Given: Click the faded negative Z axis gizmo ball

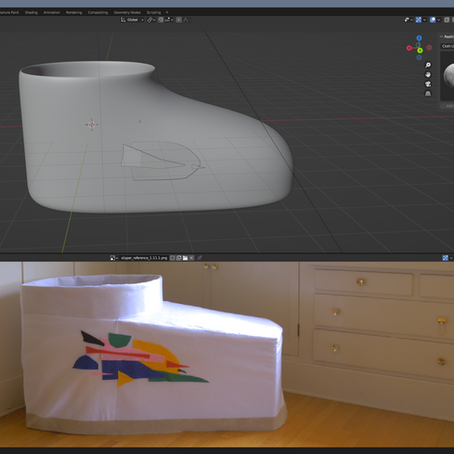Looking at the screenshot, I should [x=419, y=57].
